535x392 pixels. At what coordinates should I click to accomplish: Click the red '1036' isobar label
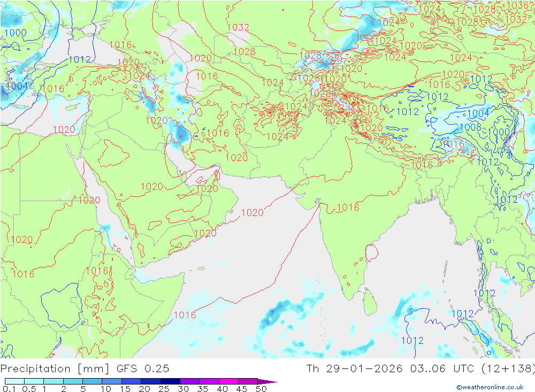pyautogui.click(x=517, y=5)
